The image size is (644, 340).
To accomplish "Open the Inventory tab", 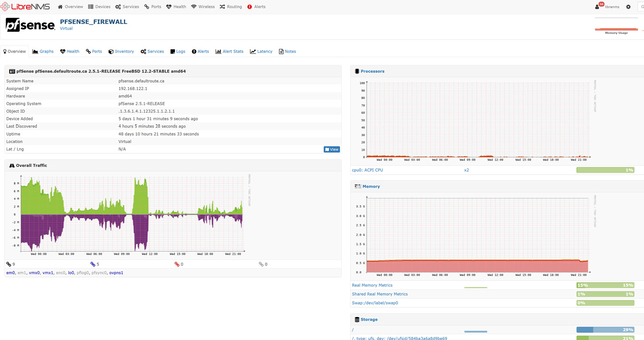I will click(x=121, y=51).
